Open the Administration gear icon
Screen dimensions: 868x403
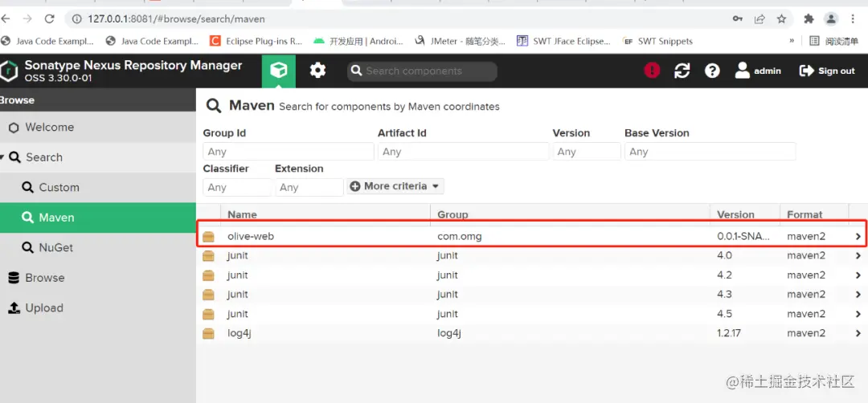pos(317,71)
